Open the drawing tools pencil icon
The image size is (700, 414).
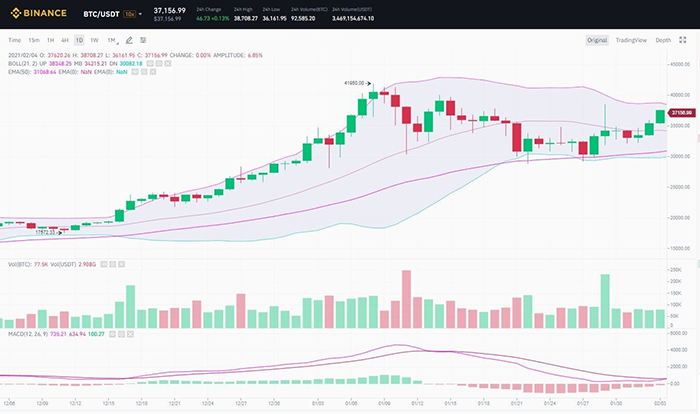129,40
